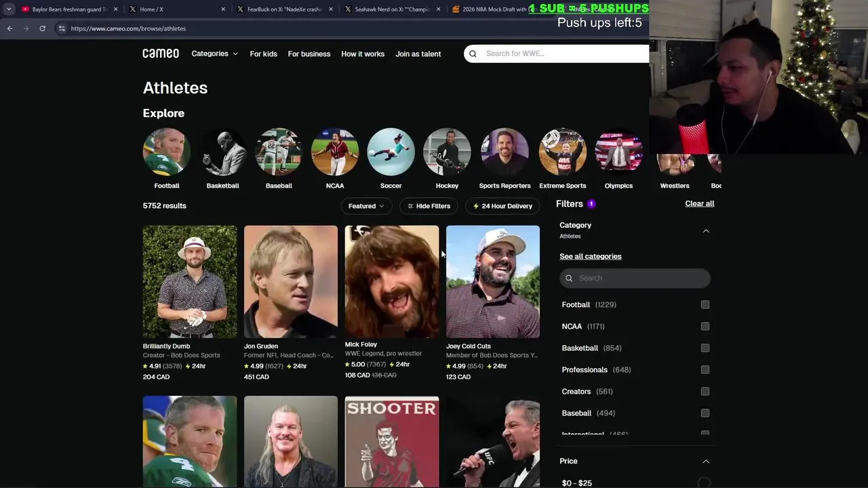868x488 pixels.
Task: Open the Basketball category circle icon
Action: tap(223, 152)
